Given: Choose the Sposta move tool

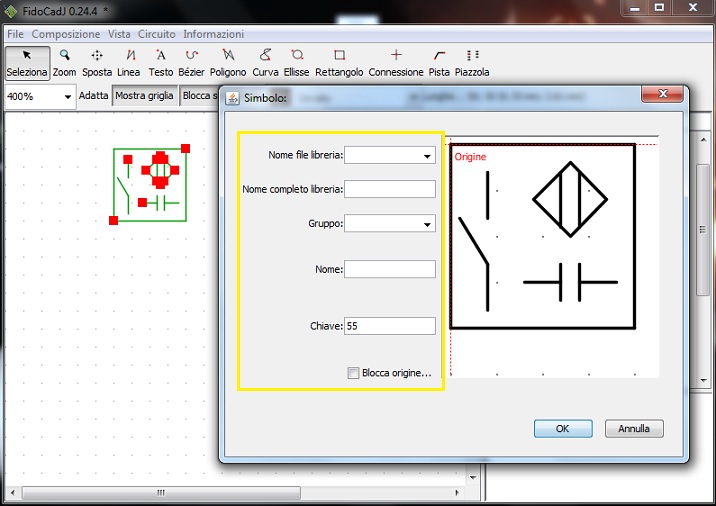Looking at the screenshot, I should pos(97,62).
